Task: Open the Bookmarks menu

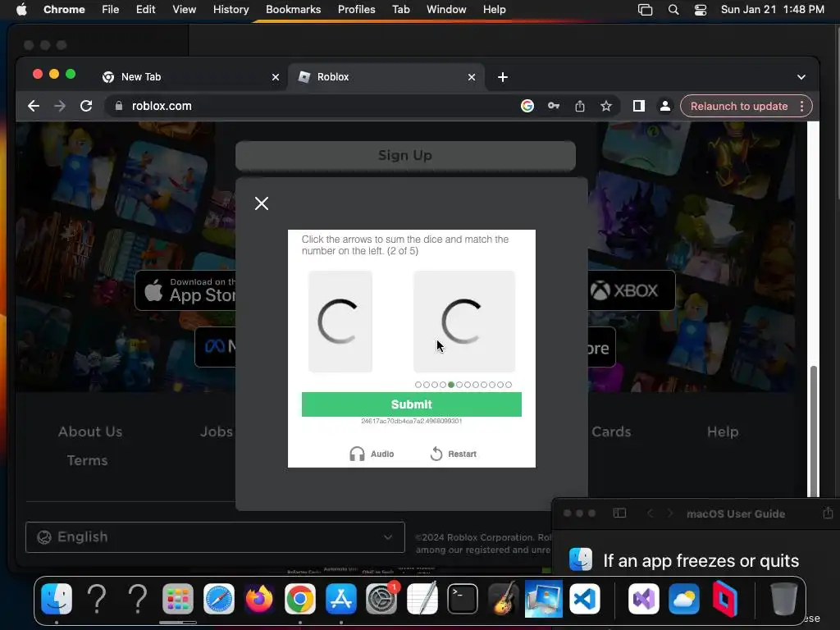Action: 293,9
